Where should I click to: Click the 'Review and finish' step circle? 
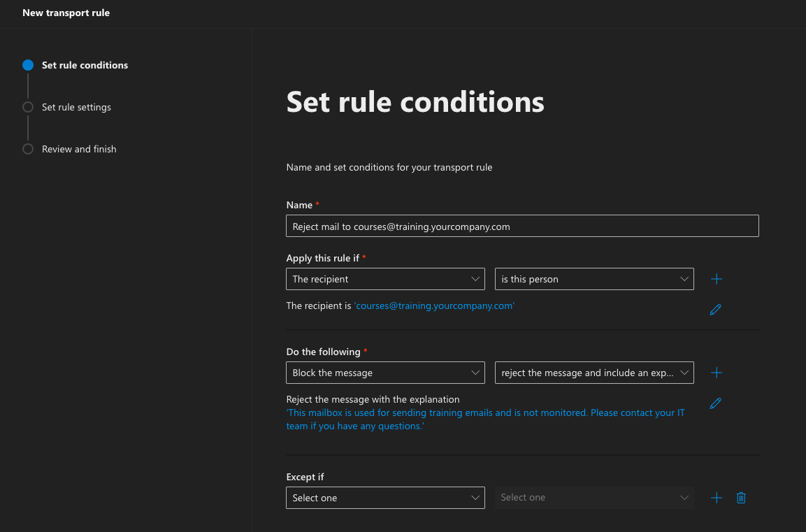coord(28,149)
